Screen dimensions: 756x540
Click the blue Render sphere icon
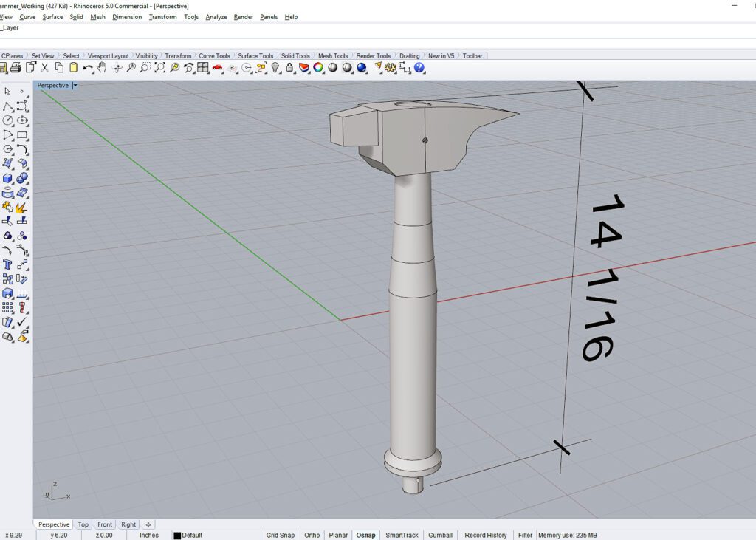click(362, 68)
